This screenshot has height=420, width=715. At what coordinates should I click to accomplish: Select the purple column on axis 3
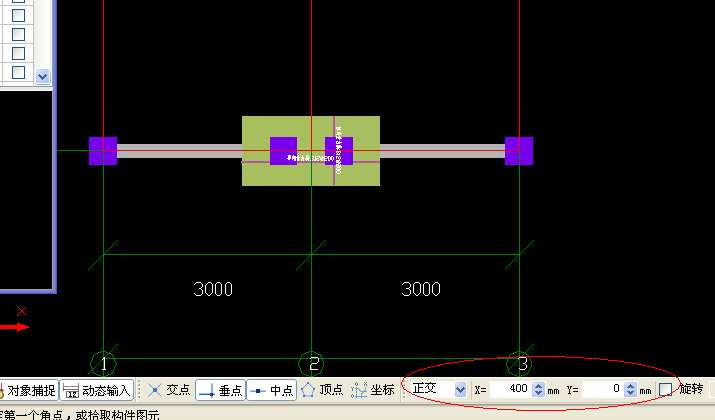519,151
